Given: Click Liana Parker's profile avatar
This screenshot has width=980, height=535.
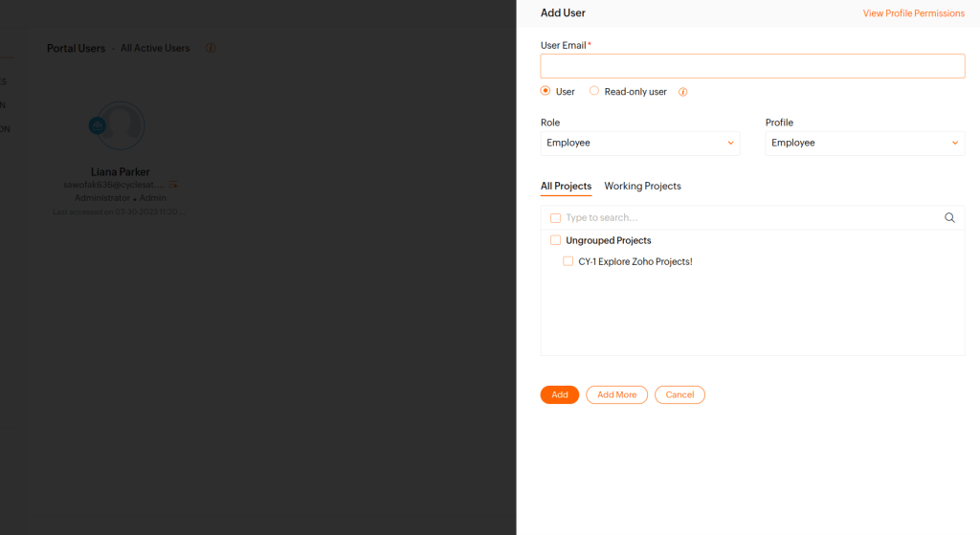Looking at the screenshot, I should pyautogui.click(x=122, y=125).
